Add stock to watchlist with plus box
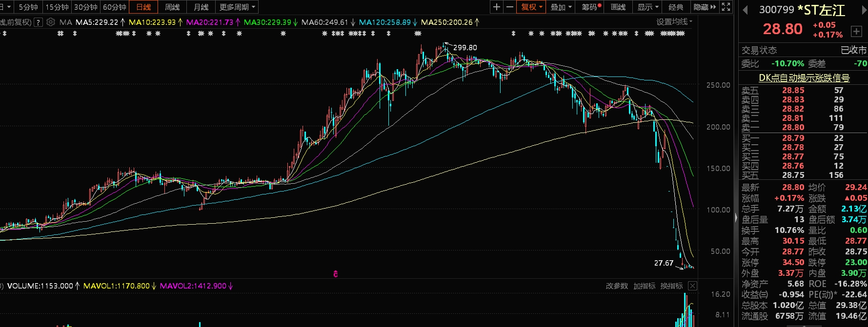Screen dimensions: 868x327 (x=856, y=32)
